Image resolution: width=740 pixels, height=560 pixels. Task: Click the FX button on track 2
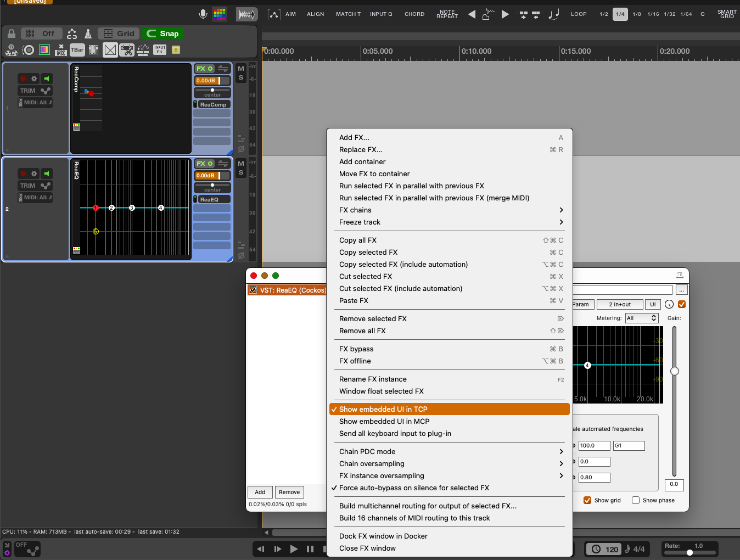pos(201,164)
